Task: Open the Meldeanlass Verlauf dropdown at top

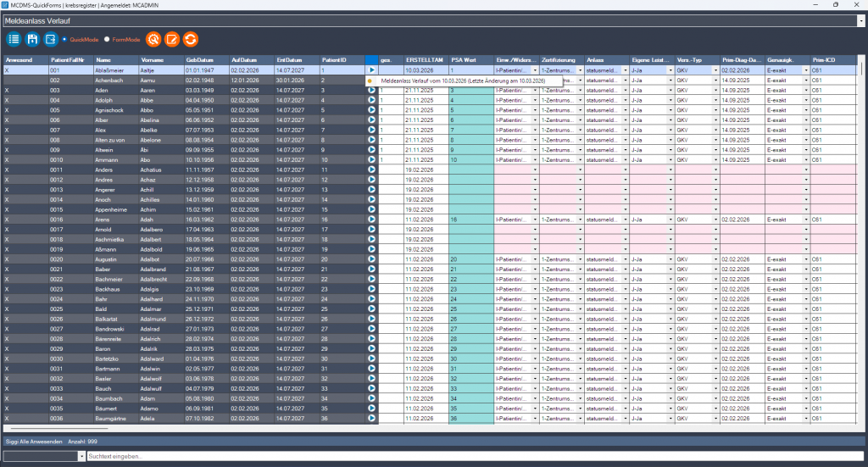Action: [x=861, y=19]
